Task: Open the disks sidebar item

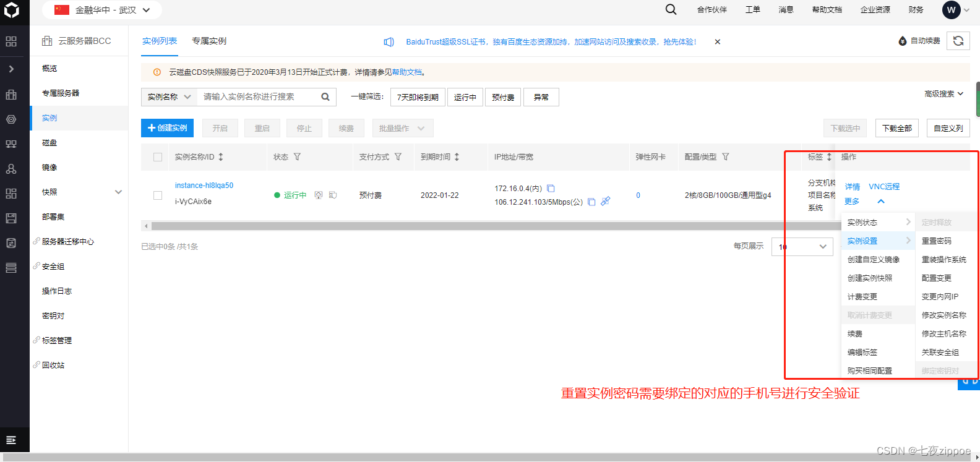Action: 49,143
